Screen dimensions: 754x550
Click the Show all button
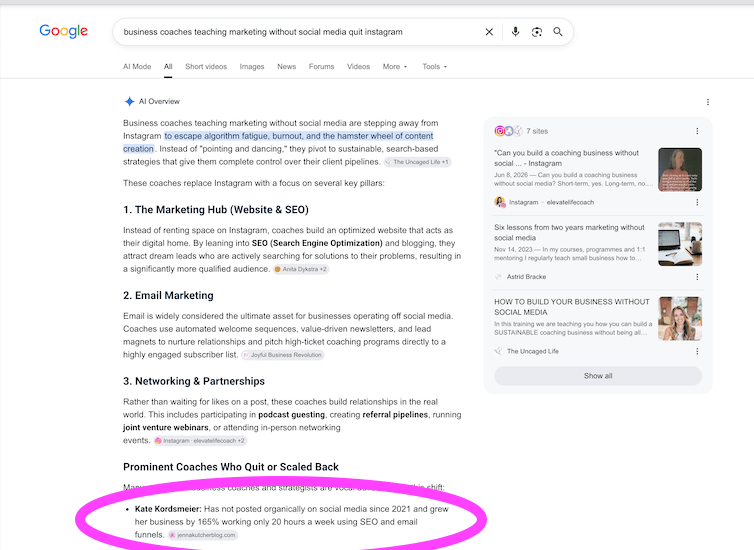598,375
